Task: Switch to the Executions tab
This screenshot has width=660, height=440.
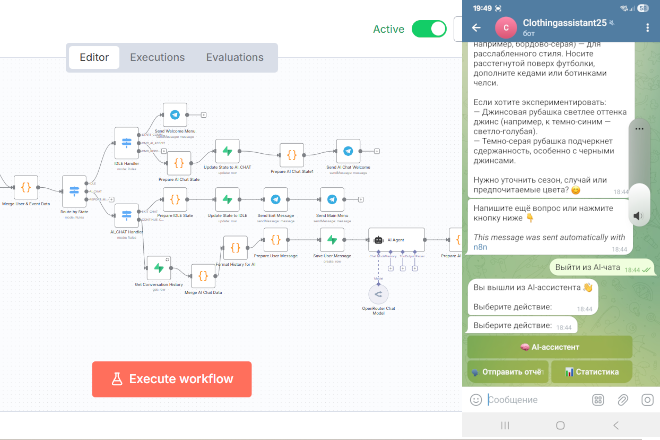Action: 157,57
